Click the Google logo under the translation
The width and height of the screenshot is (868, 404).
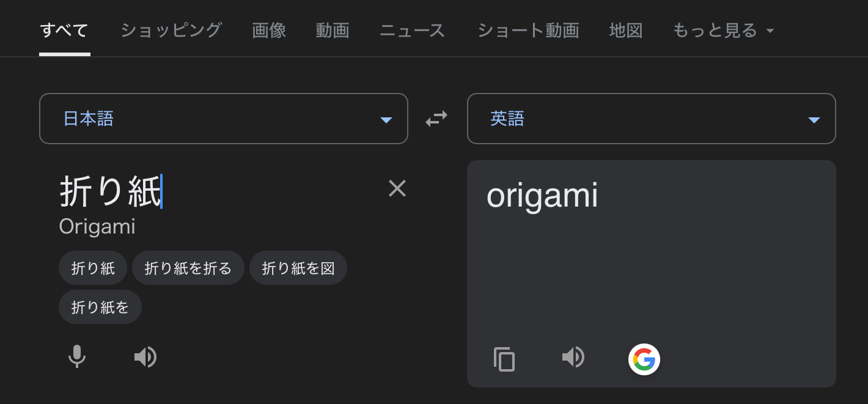(644, 359)
